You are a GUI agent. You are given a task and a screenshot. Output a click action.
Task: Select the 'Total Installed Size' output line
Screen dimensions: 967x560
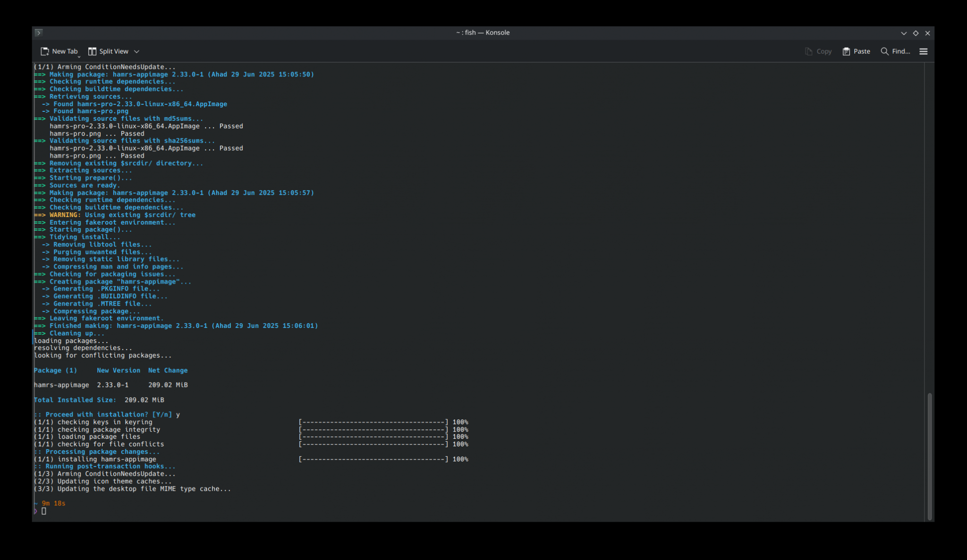(x=99, y=400)
